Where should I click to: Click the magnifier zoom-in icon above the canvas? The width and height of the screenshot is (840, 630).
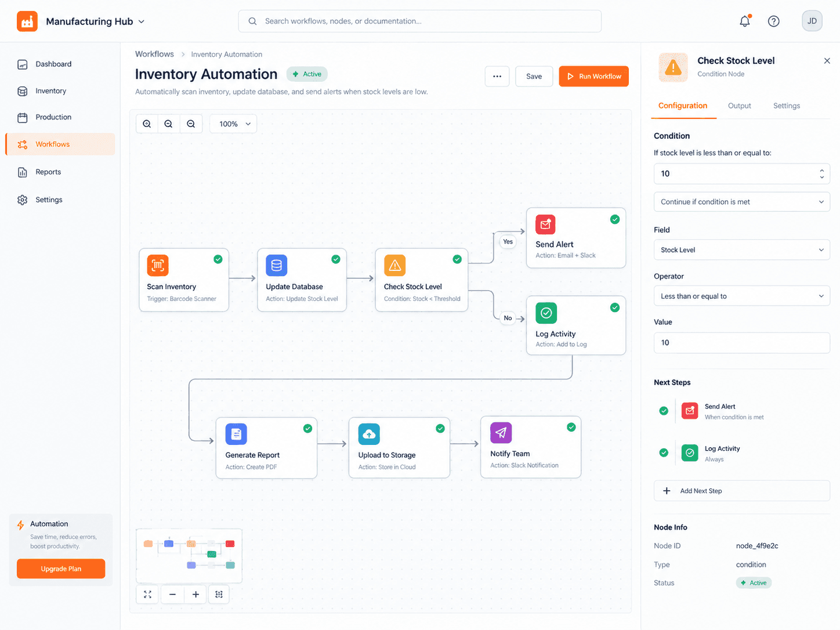coord(147,124)
